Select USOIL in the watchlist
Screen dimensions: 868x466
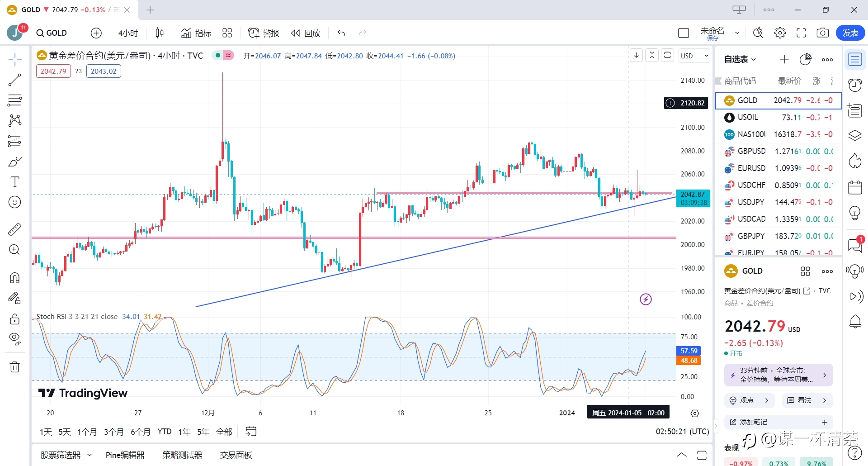(x=778, y=117)
